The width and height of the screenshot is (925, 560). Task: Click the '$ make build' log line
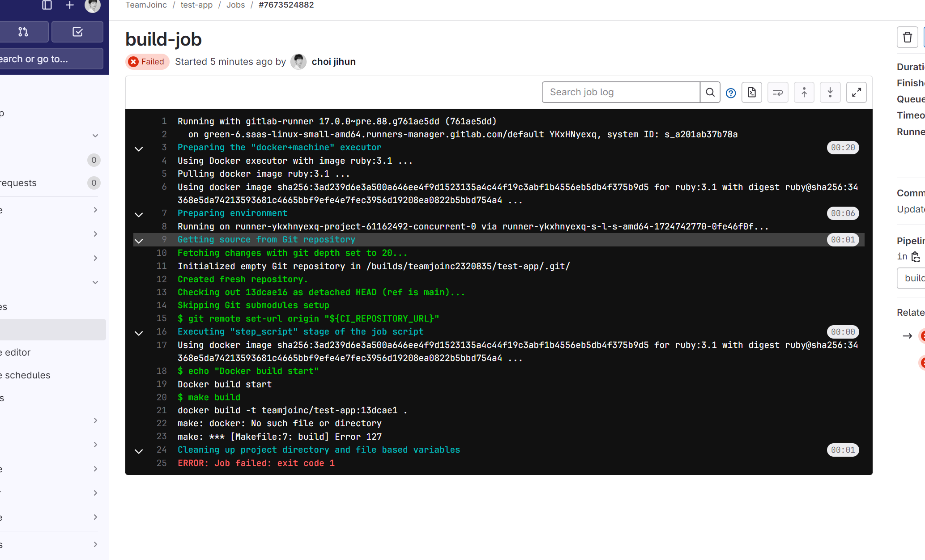209,397
